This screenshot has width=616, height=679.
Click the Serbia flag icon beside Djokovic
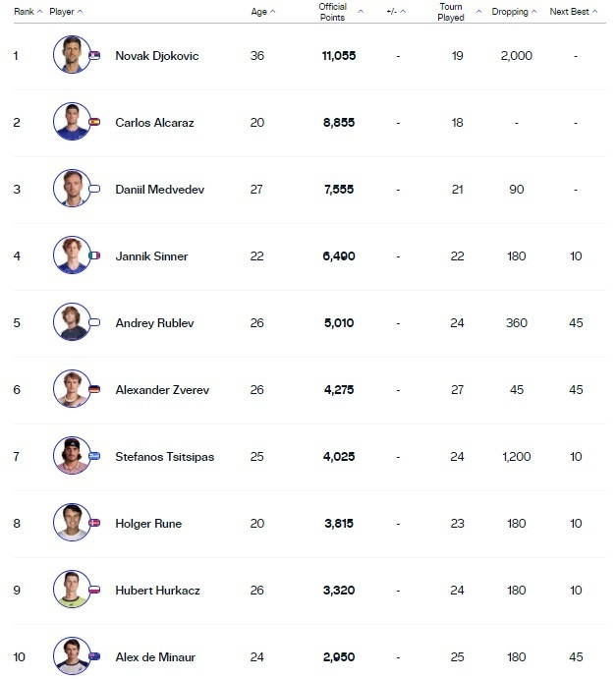94,55
